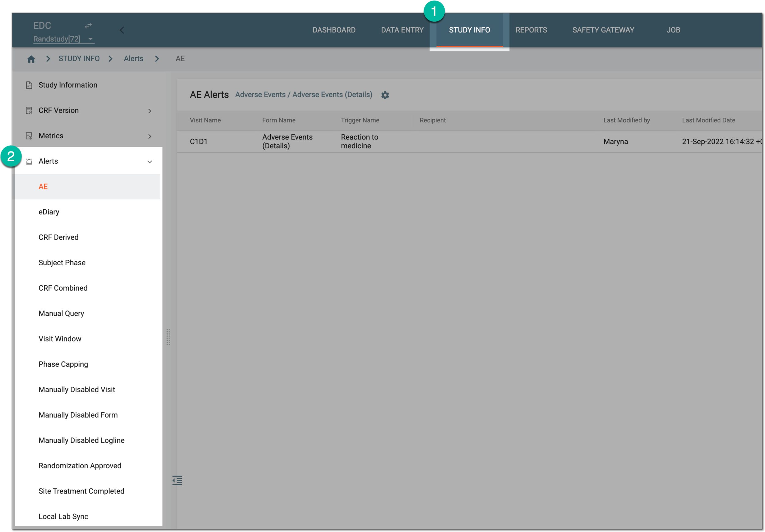
Task: Open the REPORTS tab
Action: 531,30
